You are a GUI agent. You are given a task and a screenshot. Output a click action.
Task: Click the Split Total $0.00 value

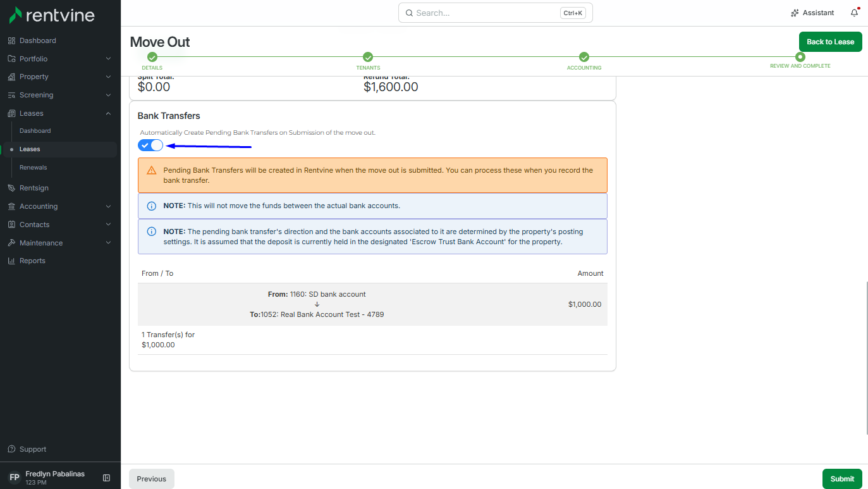(x=154, y=87)
